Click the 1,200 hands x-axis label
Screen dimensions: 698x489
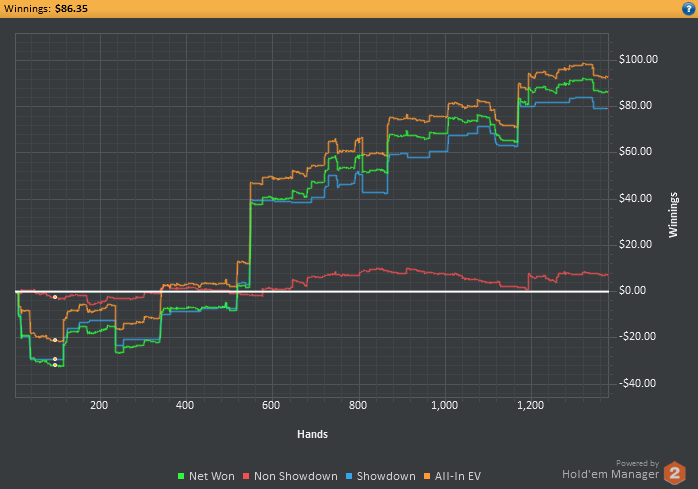(x=530, y=405)
